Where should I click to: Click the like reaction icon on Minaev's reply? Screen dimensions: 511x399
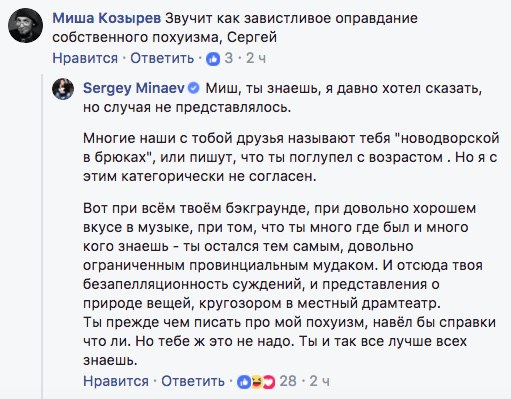point(244,382)
